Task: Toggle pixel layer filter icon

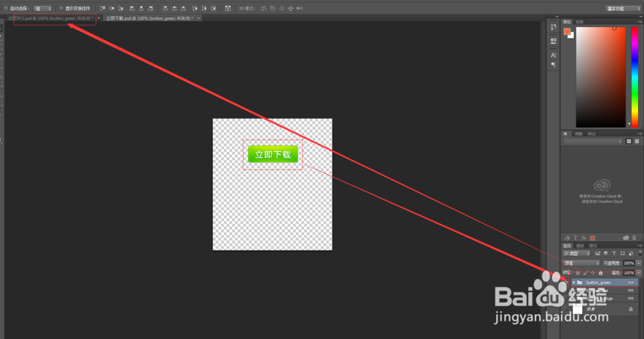Action: [598, 253]
